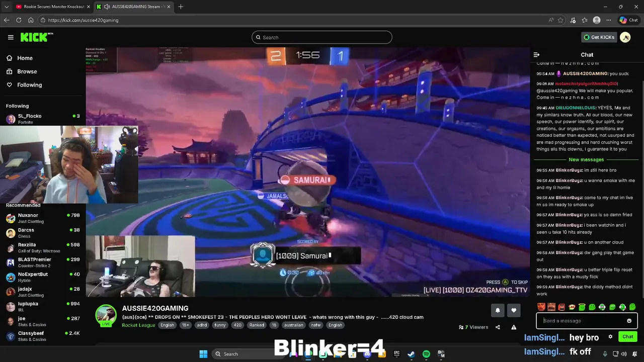Open recommended channel Nuxanor
Screen dimensions: 644x362
coord(43,218)
